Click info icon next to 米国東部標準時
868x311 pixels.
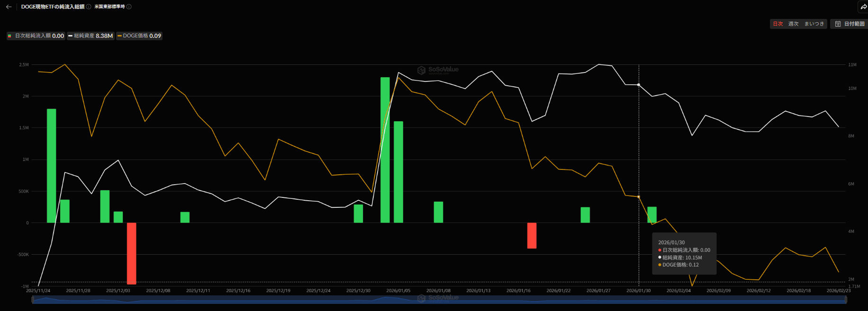[129, 7]
